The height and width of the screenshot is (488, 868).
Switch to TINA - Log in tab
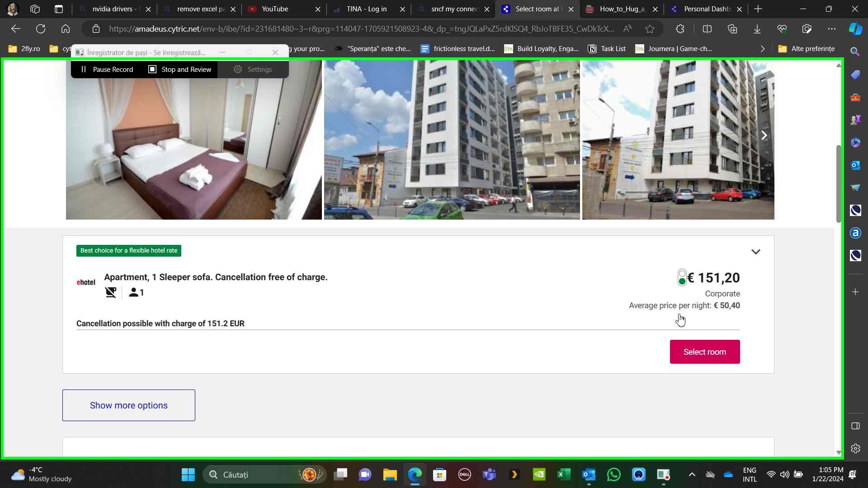click(x=369, y=9)
